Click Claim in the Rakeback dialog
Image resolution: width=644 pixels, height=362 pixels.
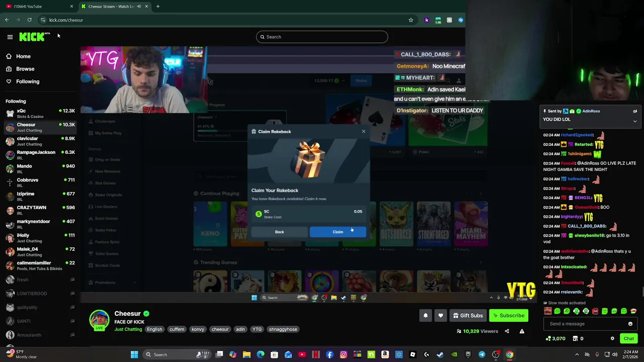338,232
